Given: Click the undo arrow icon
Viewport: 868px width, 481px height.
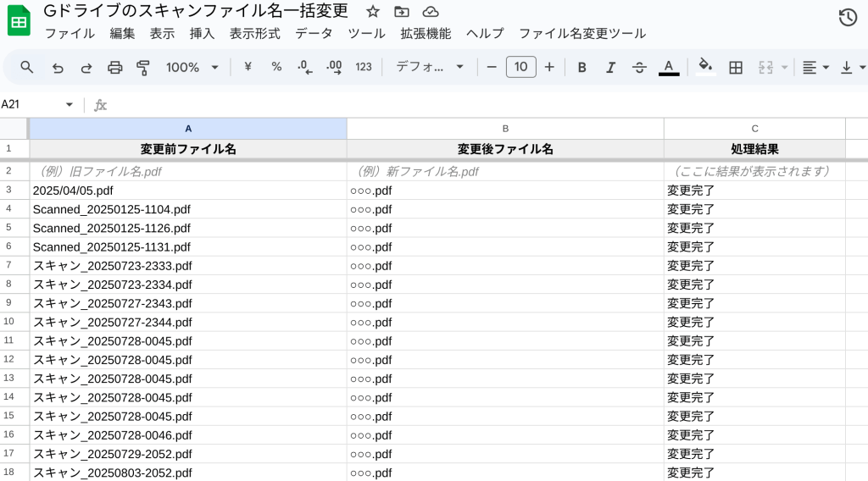Looking at the screenshot, I should click(58, 67).
